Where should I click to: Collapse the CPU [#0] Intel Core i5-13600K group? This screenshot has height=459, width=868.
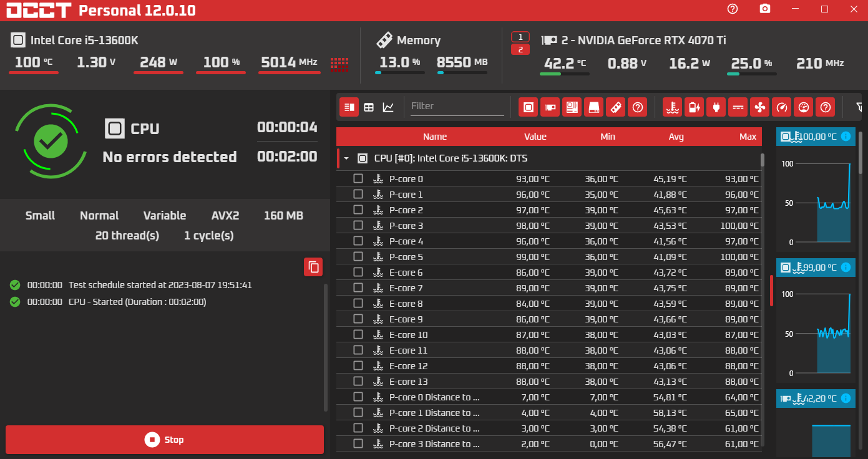click(346, 158)
